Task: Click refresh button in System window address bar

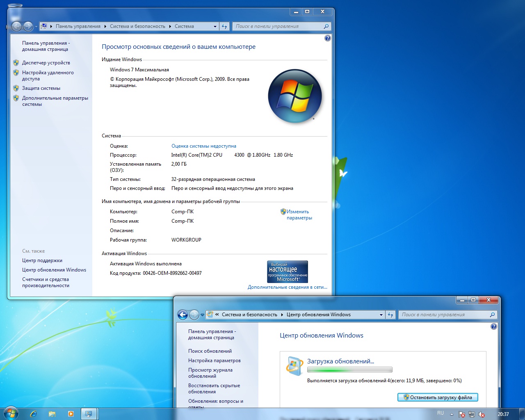Action: click(224, 26)
